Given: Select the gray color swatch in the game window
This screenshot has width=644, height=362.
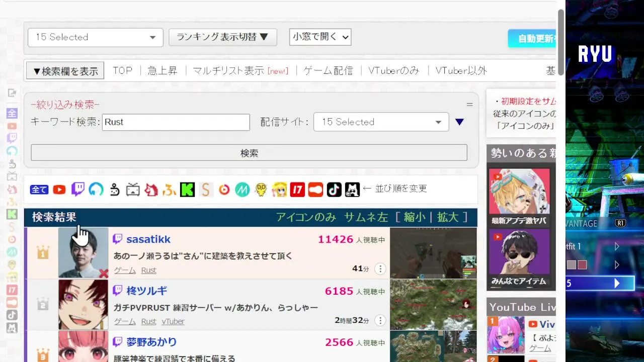Looking at the screenshot, I should point(571,265).
